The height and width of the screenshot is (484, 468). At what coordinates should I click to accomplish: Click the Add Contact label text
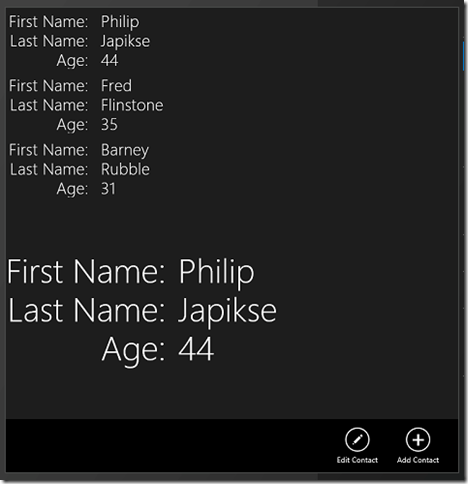pyautogui.click(x=418, y=460)
